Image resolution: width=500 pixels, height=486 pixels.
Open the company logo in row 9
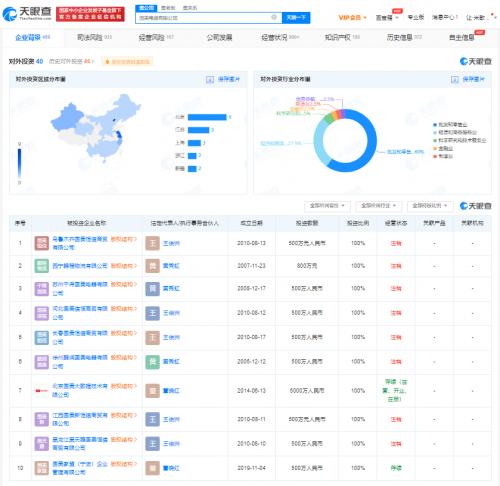click(x=42, y=443)
